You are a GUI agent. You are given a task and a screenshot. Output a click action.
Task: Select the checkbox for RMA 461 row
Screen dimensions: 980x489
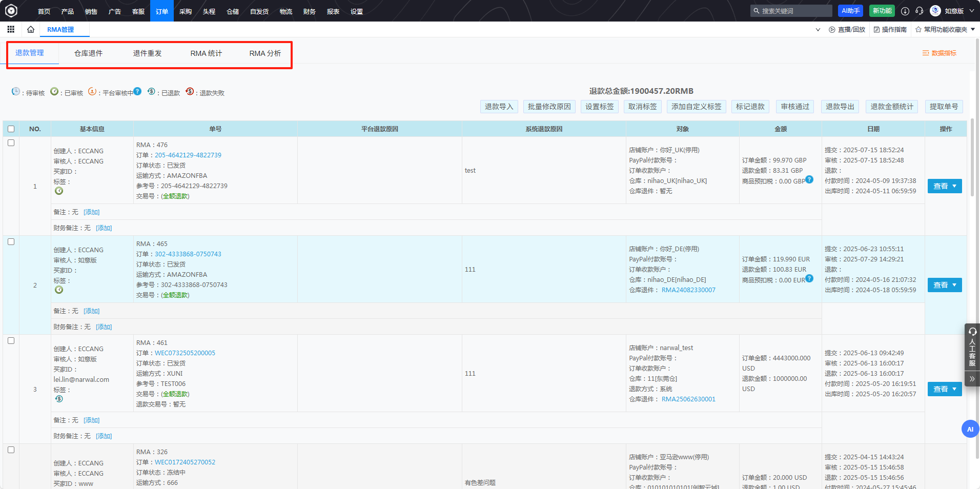pos(11,341)
